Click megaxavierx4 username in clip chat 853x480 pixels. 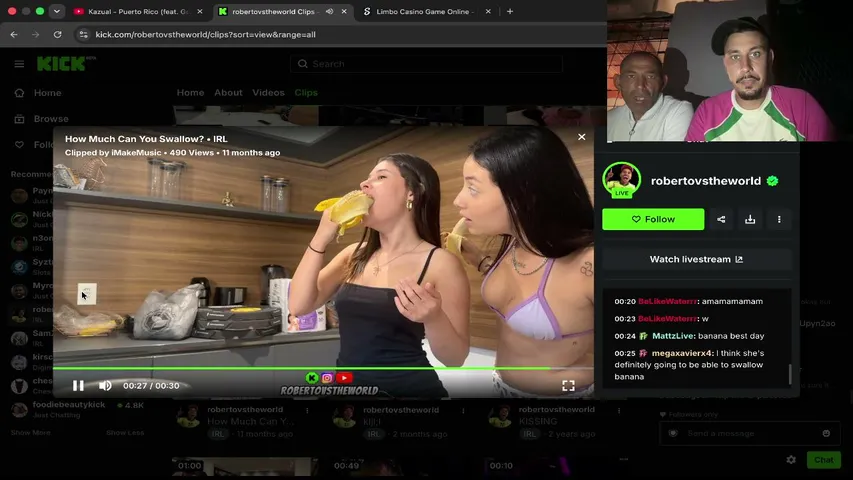click(x=682, y=353)
